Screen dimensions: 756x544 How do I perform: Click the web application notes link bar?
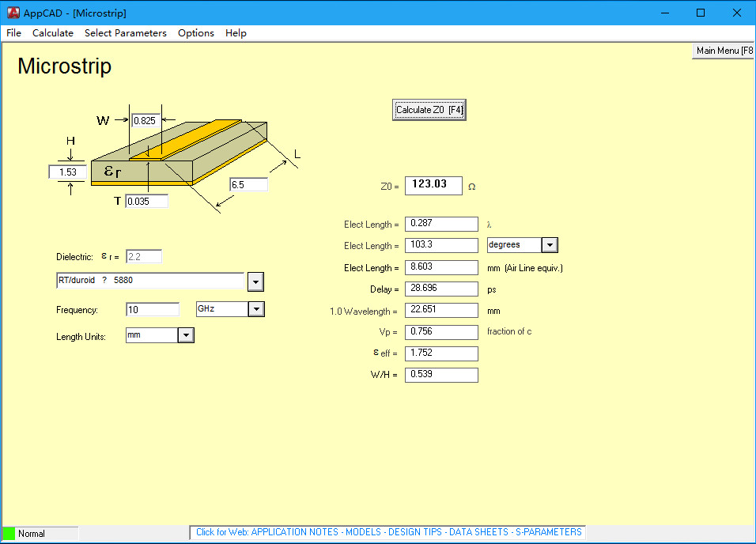pos(388,532)
